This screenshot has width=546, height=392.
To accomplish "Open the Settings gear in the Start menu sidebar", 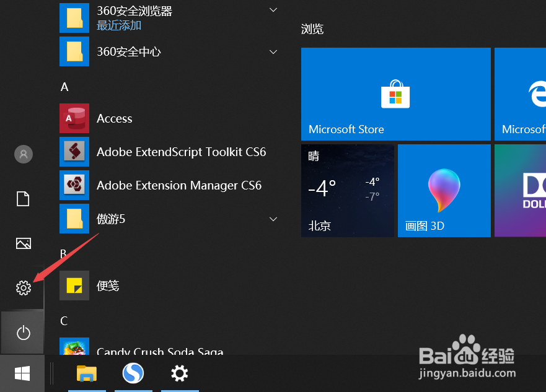I will [x=23, y=287].
